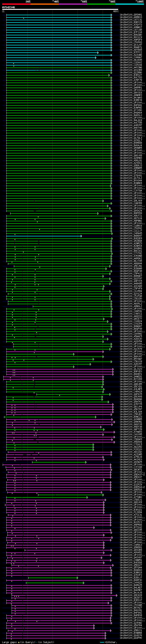Viewport: 146px width, 644px height.
Task: Click hit label UniRef100_Q0CAQ9
Action: [x=131, y=286]
